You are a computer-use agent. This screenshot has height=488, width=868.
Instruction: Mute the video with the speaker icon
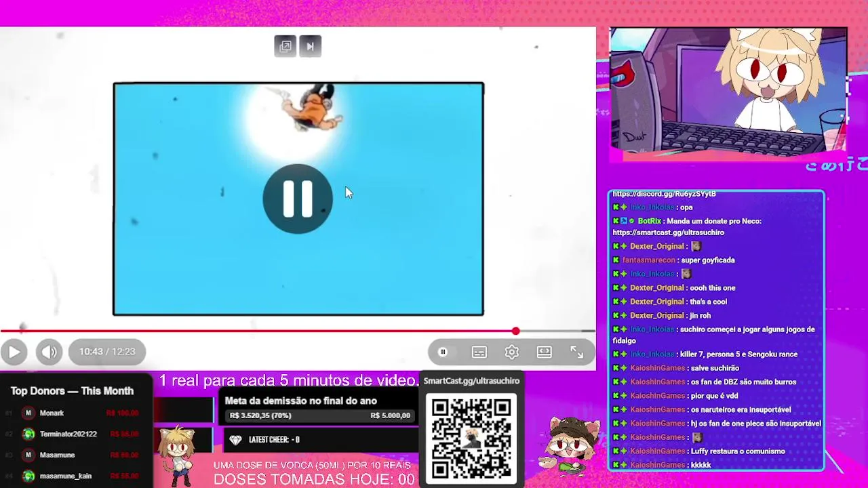[49, 352]
